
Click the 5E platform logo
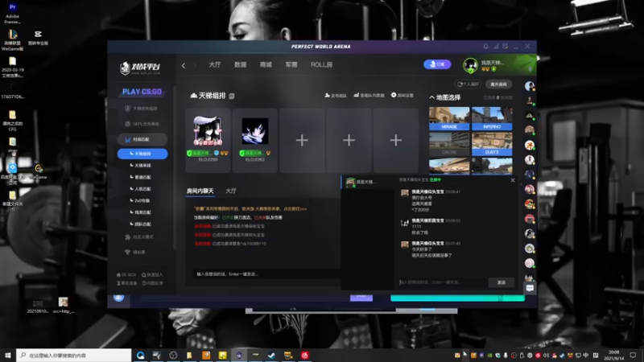point(140,68)
